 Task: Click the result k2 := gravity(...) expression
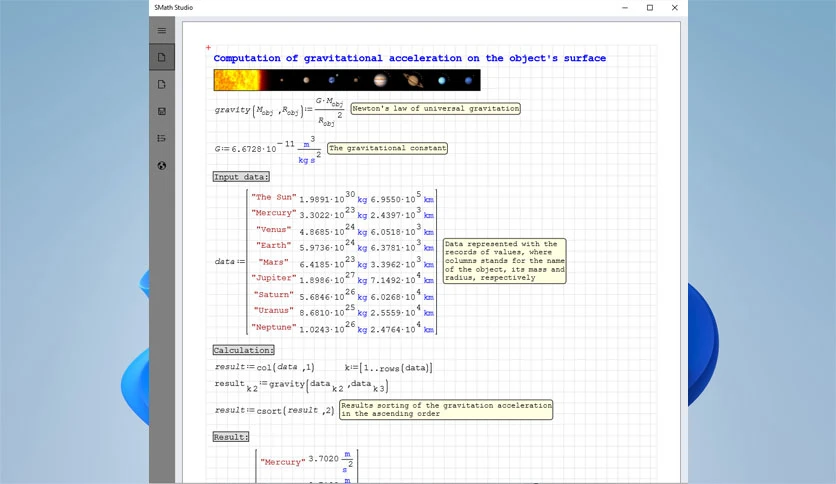coord(301,385)
